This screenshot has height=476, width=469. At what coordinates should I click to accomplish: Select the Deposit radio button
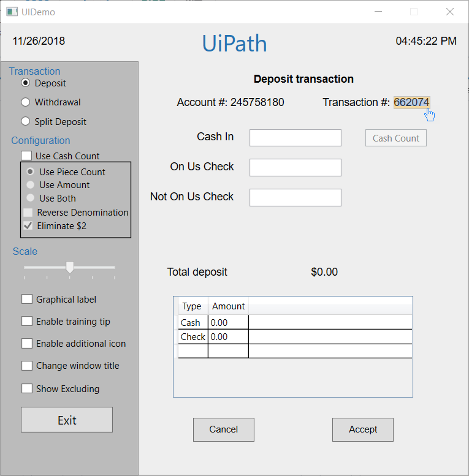26,83
